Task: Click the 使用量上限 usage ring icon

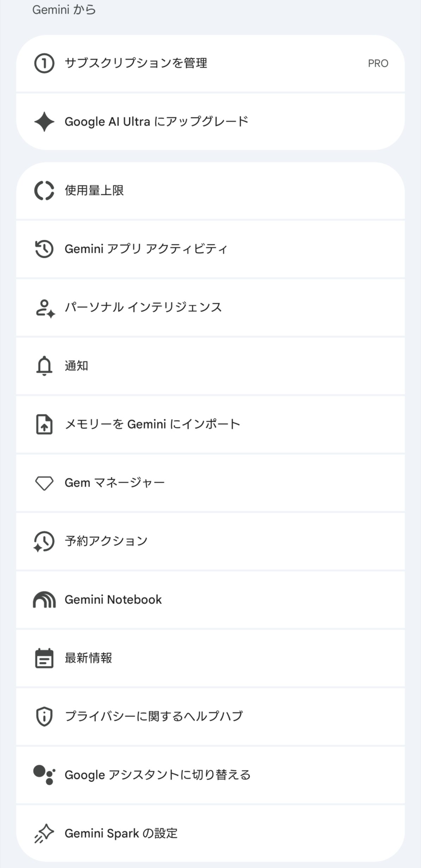Action: [44, 191]
